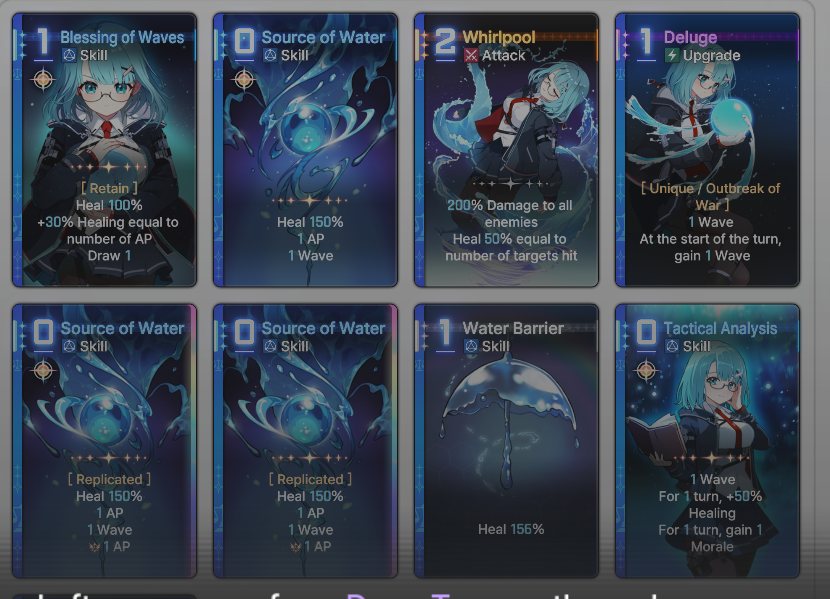
Task: Click the Heal 156% text on Water Barrier
Action: [x=511, y=529]
